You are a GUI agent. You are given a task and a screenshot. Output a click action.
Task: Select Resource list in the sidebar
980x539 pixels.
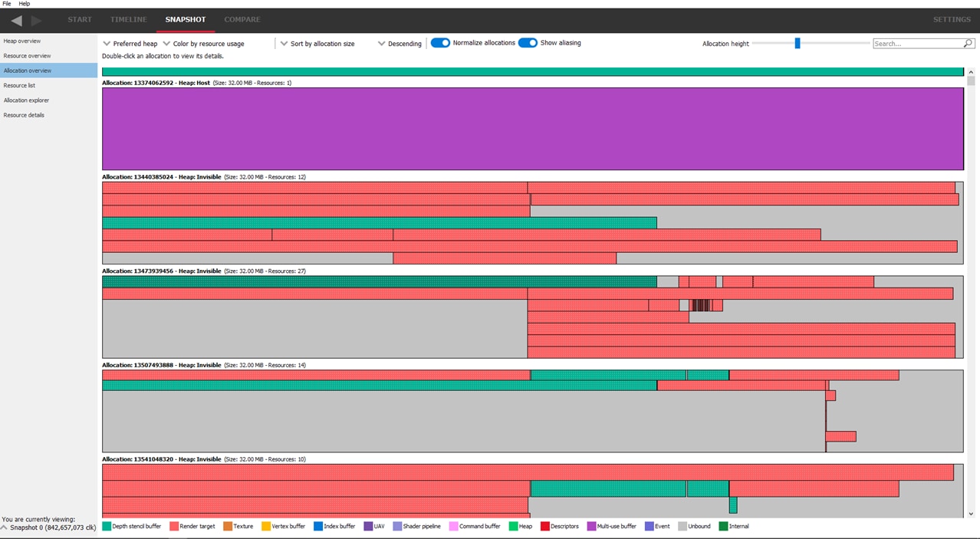tap(20, 85)
